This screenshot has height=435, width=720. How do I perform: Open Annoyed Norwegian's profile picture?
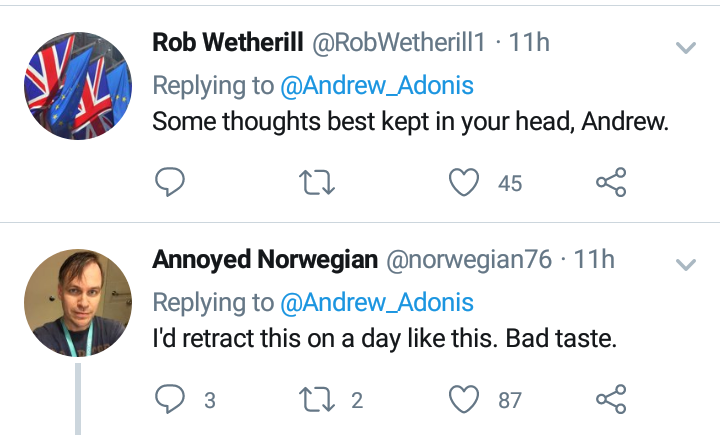pos(78,303)
